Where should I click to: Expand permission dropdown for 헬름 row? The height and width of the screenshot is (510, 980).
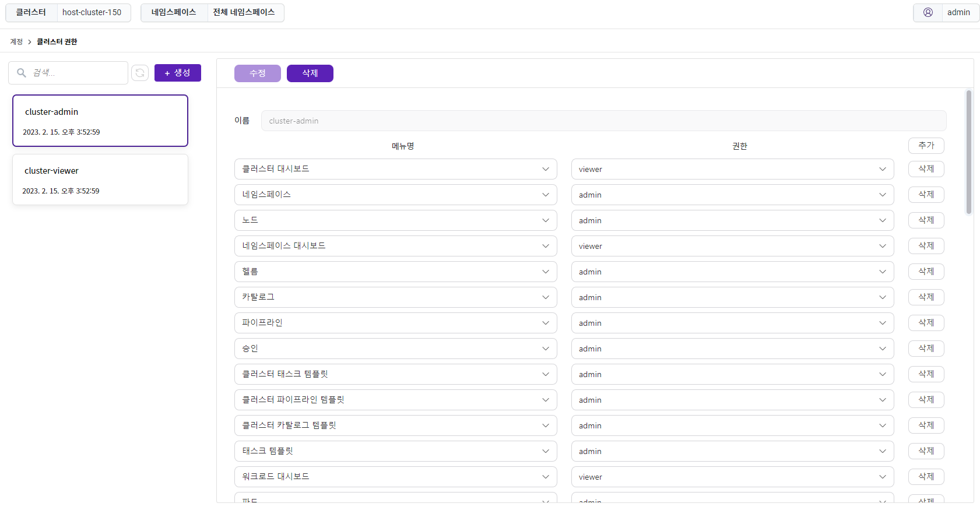(732, 272)
